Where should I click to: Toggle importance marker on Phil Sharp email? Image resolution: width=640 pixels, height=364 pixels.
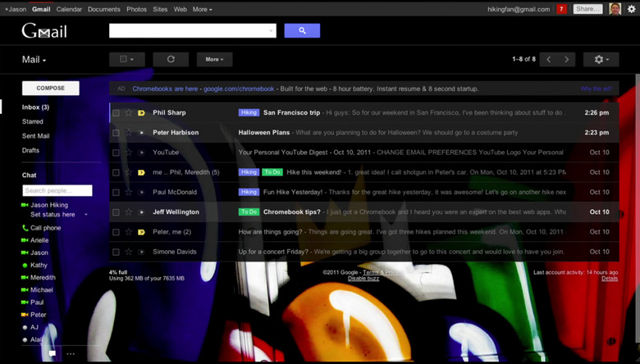pyautogui.click(x=141, y=113)
